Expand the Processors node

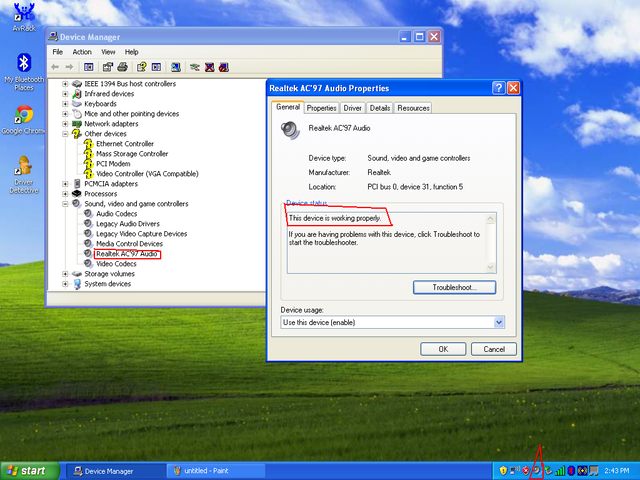(65, 194)
